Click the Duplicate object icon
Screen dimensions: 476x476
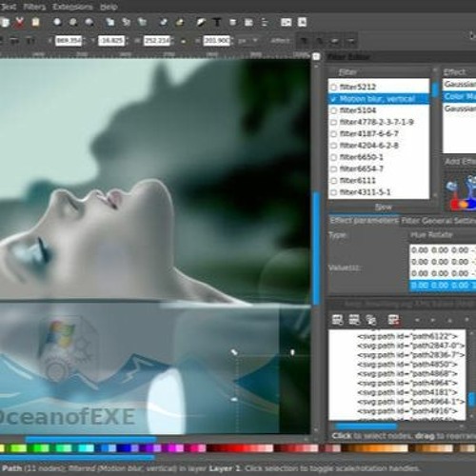[110, 22]
